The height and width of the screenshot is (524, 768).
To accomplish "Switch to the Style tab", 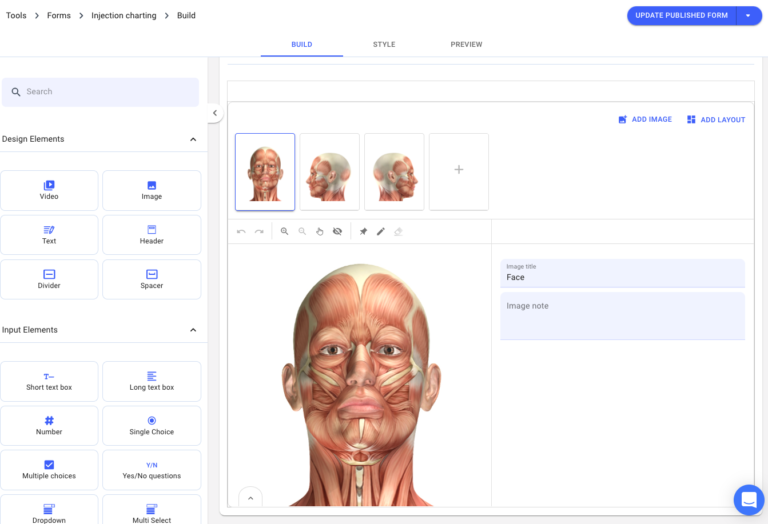I will coord(384,45).
